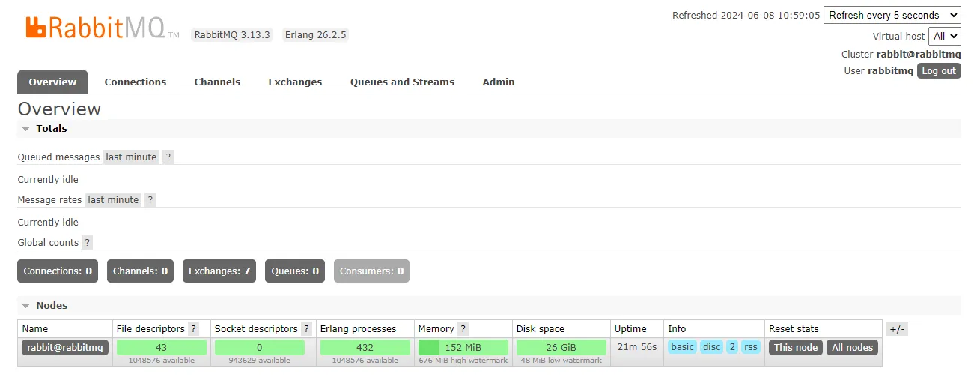980x377 pixels.
Task: Open Channels: 0 count button
Action: click(x=141, y=271)
